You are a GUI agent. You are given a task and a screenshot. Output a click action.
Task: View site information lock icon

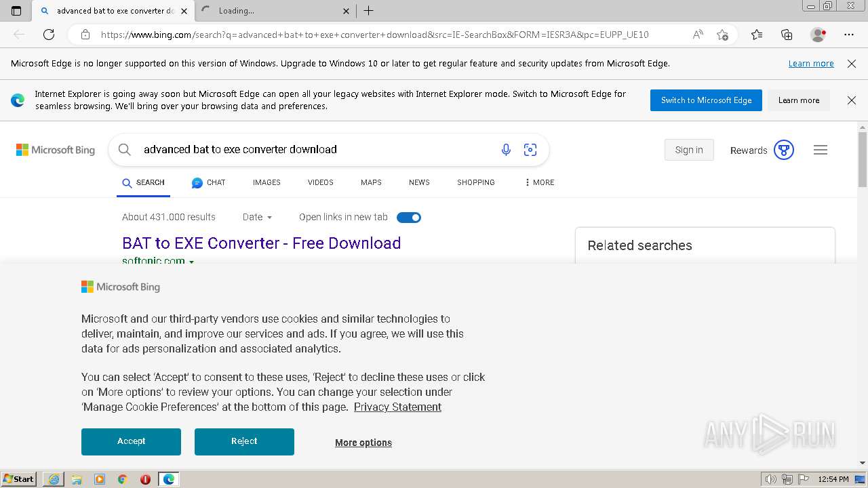coord(85,35)
